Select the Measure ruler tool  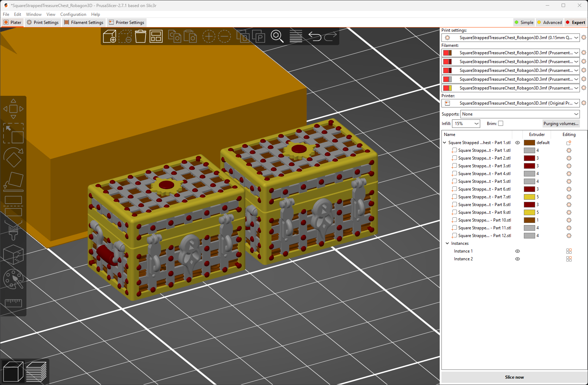(x=13, y=303)
